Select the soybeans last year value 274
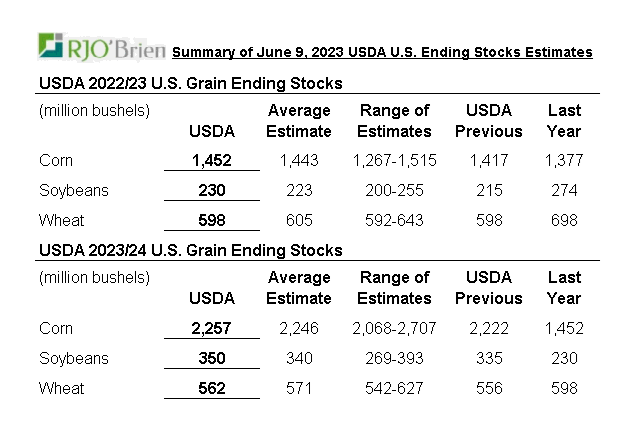Screen dimensions: 637x431 tap(564, 190)
